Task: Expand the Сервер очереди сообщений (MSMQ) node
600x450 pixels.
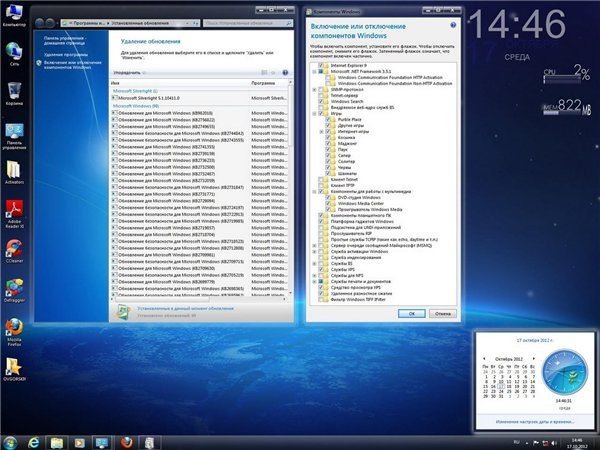Action: tap(314, 246)
